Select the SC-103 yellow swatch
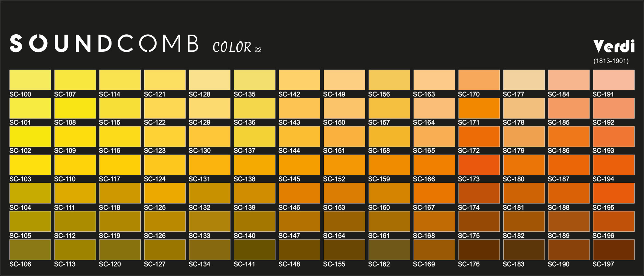The image size is (644, 276). 30,165
